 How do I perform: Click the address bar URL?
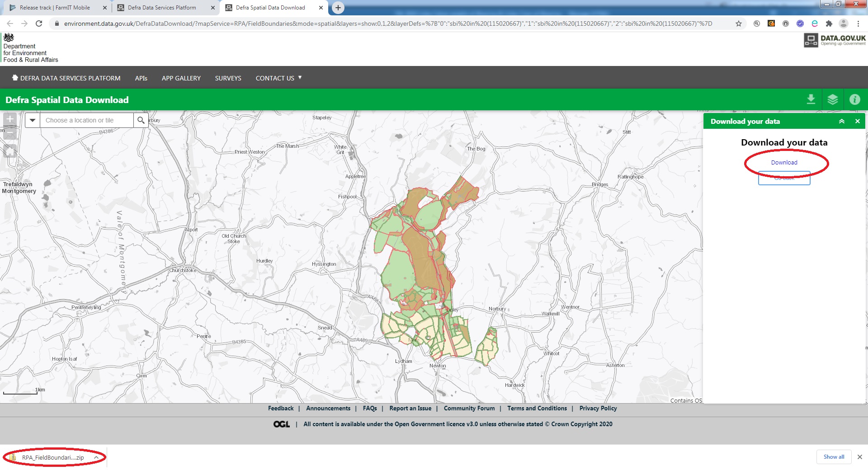point(388,23)
